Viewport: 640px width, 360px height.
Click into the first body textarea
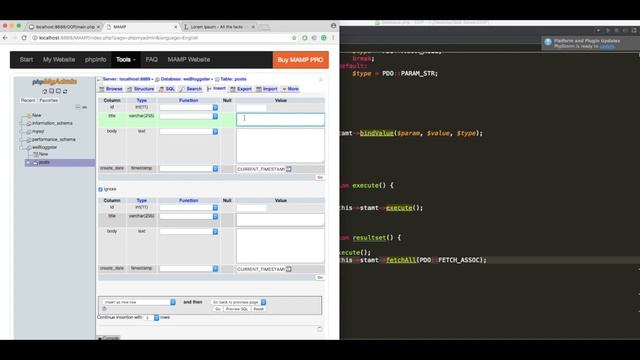point(280,146)
